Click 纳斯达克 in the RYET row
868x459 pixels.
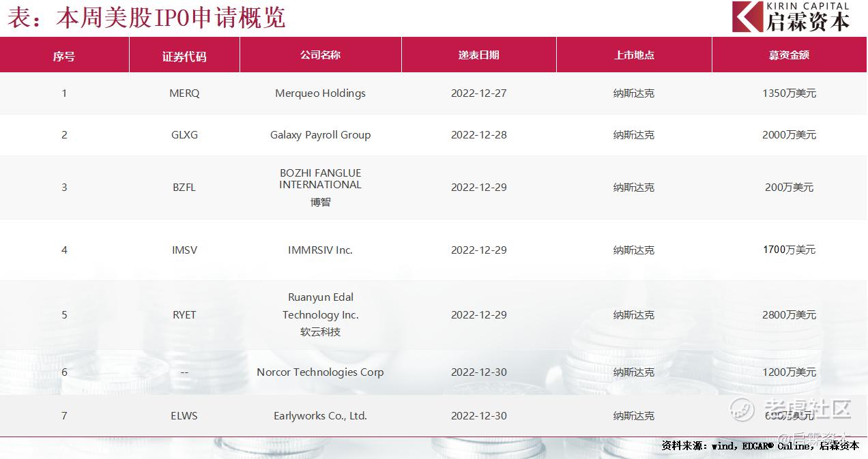click(x=634, y=315)
